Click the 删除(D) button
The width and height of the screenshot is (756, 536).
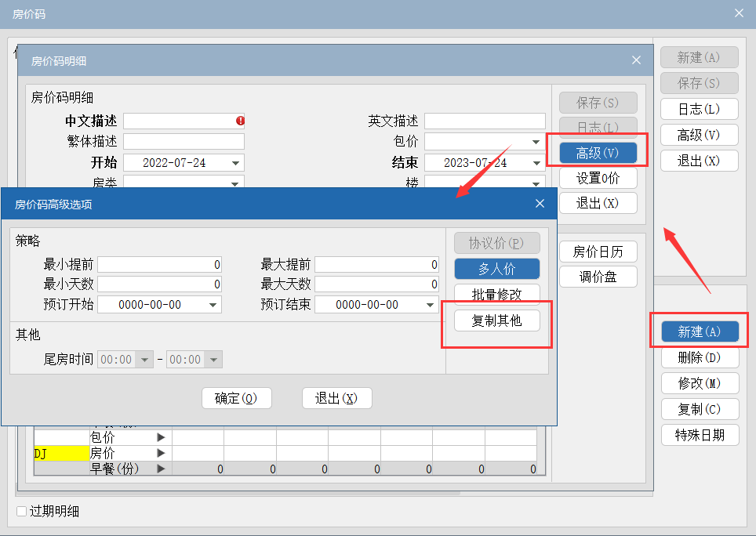coord(700,358)
